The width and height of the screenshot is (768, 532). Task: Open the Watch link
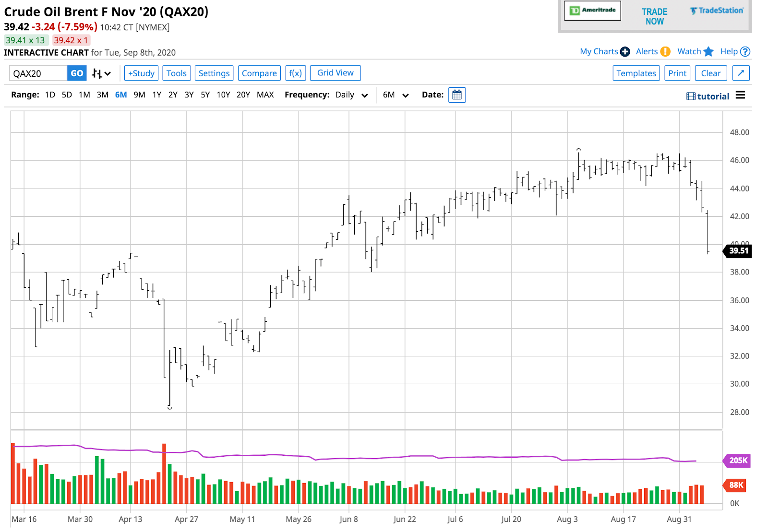pos(689,52)
